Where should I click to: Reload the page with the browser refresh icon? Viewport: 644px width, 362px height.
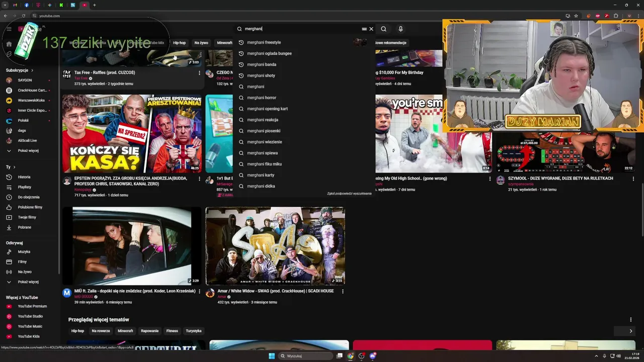click(24, 16)
